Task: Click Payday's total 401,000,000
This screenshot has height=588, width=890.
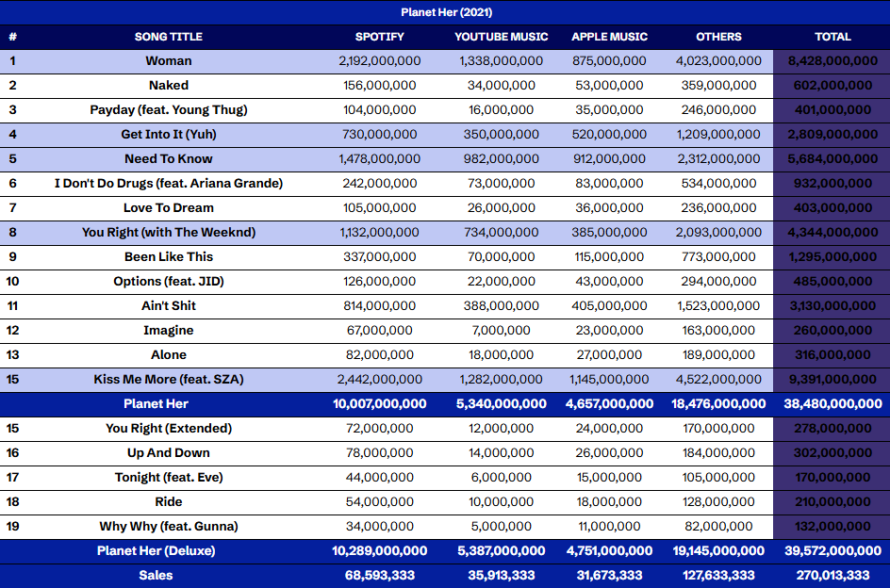Action: click(x=832, y=110)
